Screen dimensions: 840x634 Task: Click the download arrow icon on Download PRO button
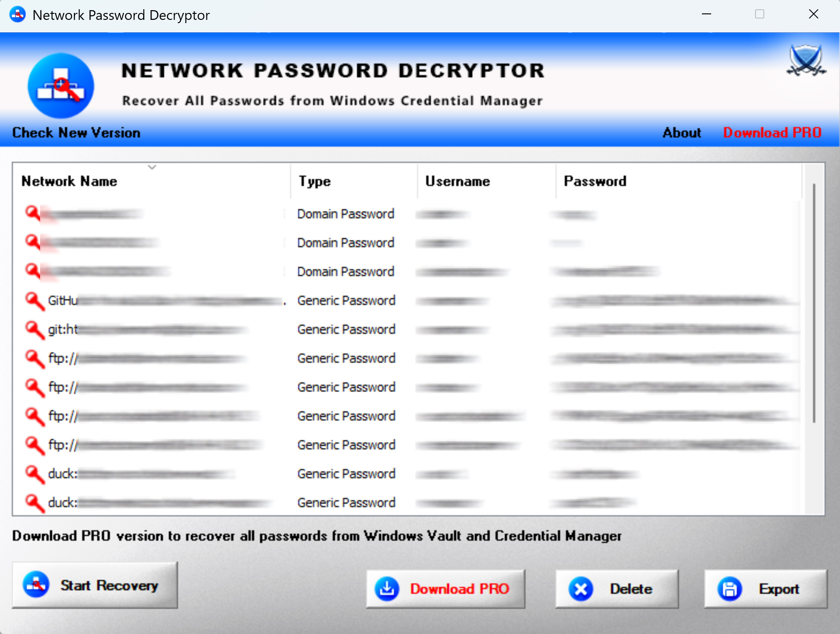[387, 589]
